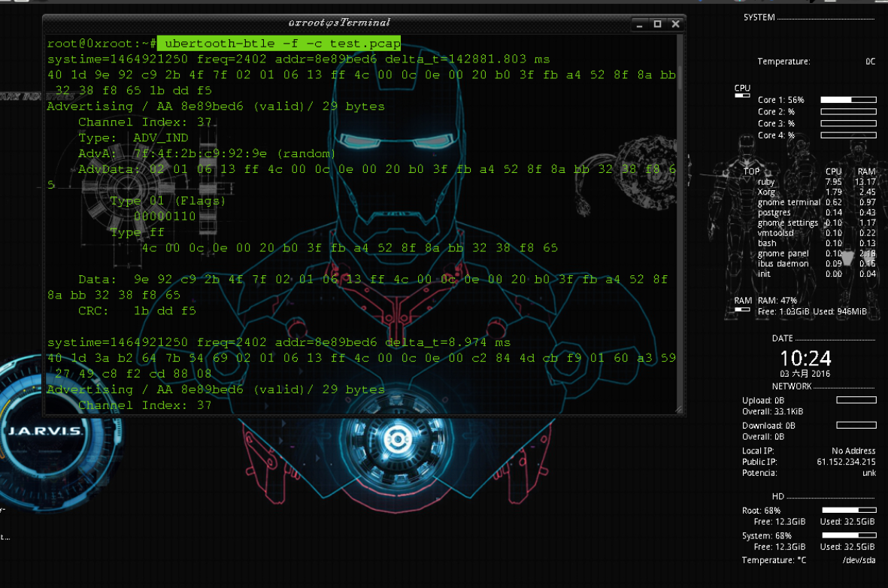Click the NETWORK section header
The width and height of the screenshot is (888, 588).
coord(792,386)
